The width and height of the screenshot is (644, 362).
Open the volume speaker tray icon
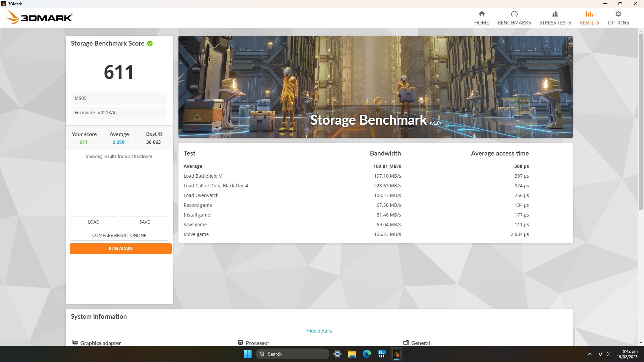pos(608,354)
